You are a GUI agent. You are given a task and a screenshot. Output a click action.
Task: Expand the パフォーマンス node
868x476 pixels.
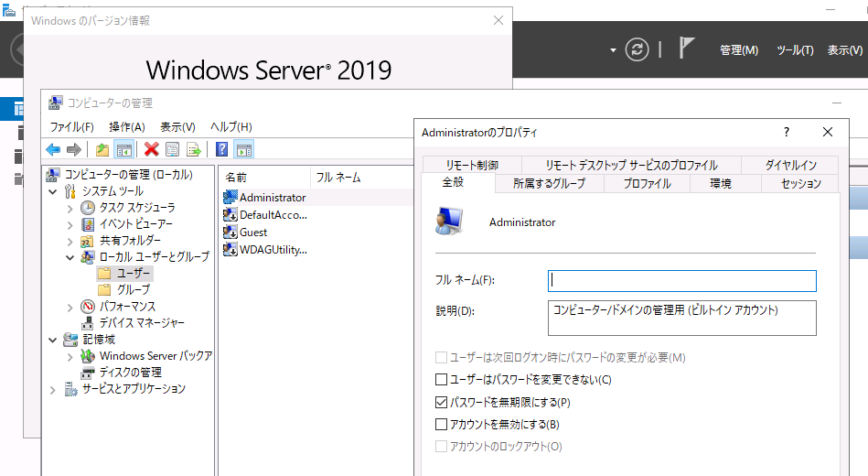coord(70,307)
